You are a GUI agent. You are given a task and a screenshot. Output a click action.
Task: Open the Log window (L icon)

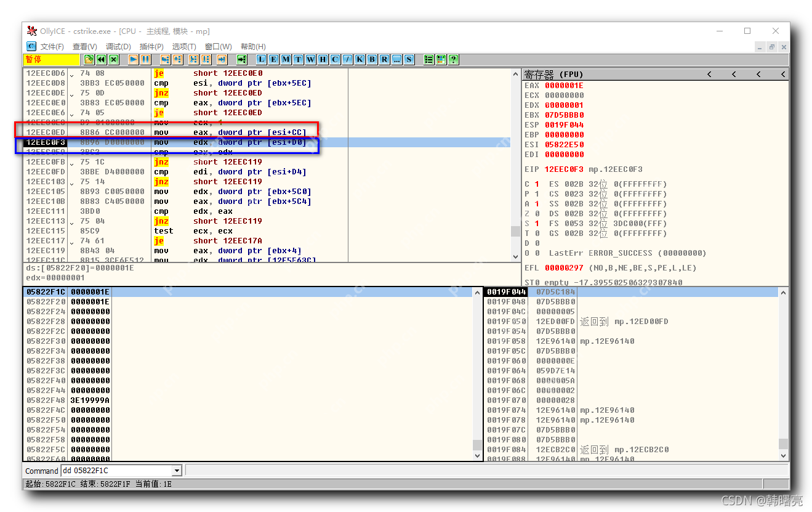click(262, 59)
